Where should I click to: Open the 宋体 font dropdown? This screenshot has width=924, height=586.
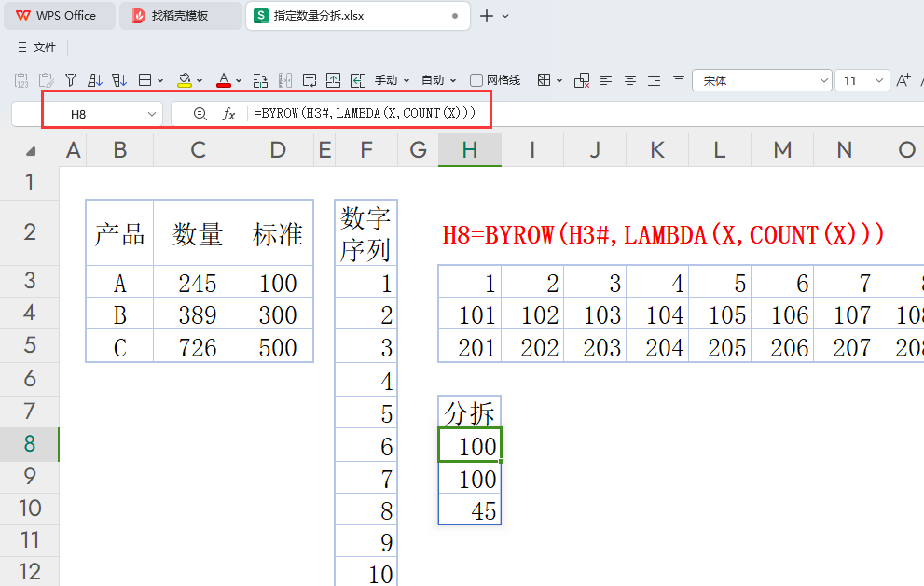point(824,81)
